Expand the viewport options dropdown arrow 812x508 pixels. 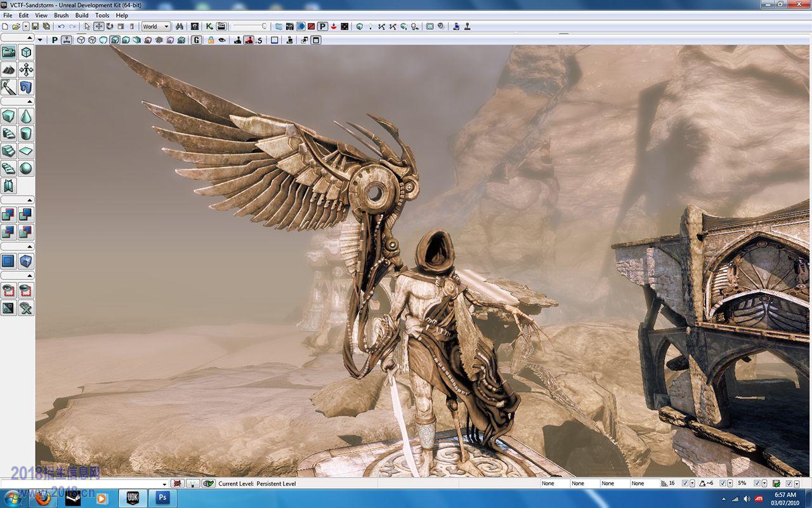coord(41,40)
